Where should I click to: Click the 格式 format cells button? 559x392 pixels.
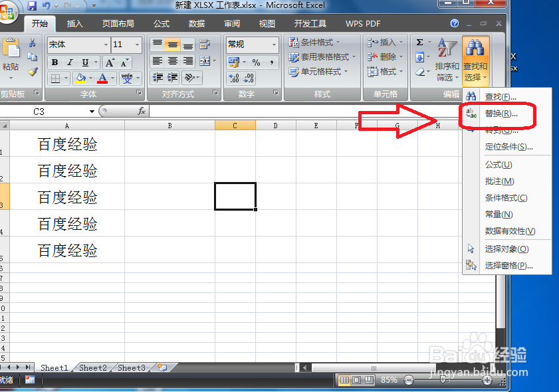[x=385, y=72]
